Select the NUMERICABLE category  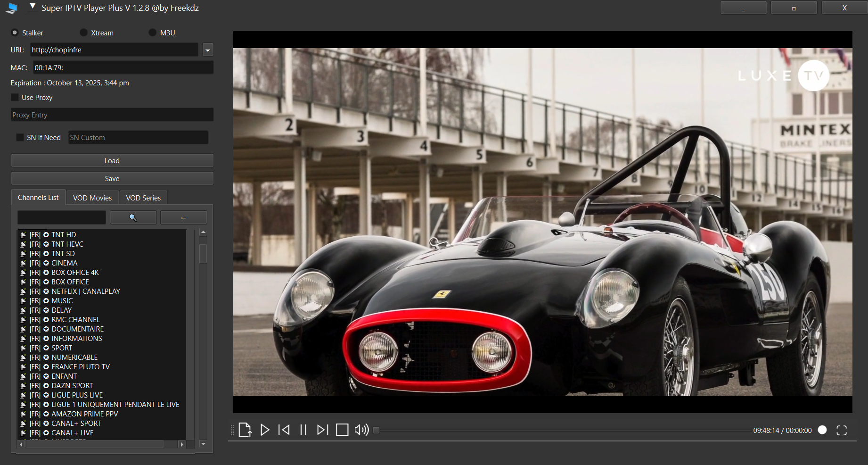click(x=74, y=357)
